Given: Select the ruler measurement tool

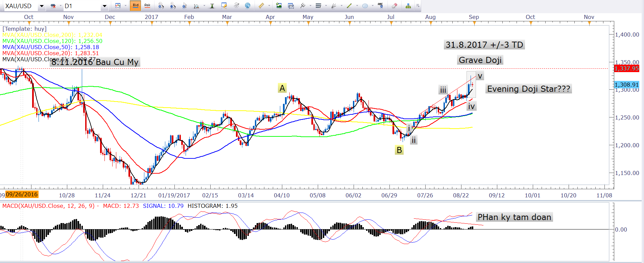Looking at the screenshot, I should tap(261, 6).
